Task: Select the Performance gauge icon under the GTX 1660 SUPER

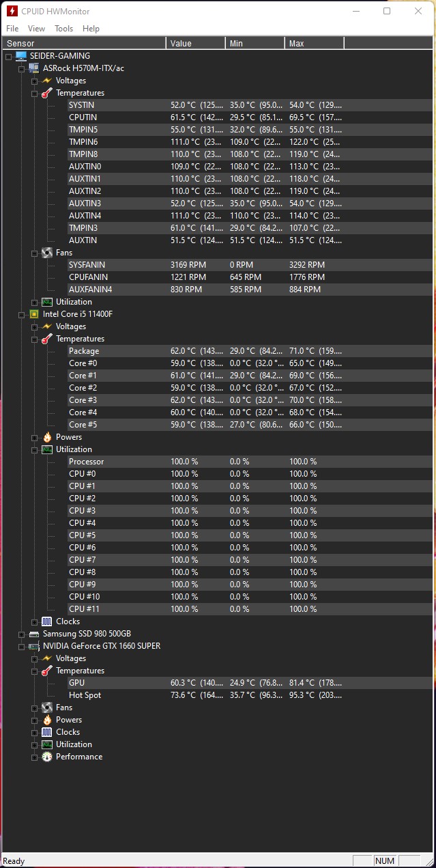Action: pos(46,757)
